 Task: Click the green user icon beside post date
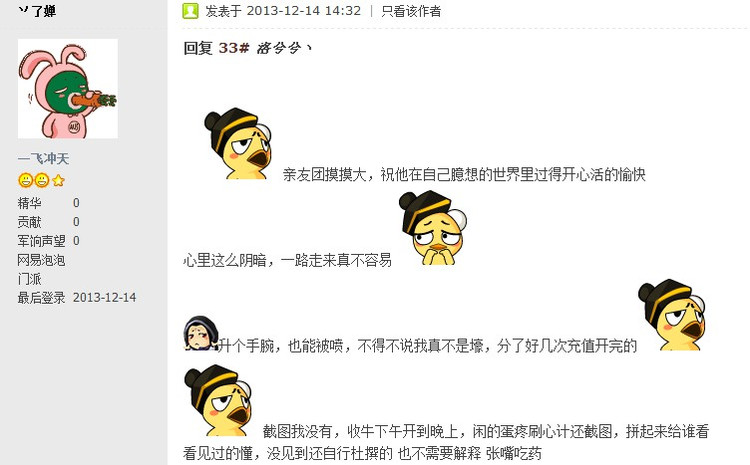[x=190, y=11]
